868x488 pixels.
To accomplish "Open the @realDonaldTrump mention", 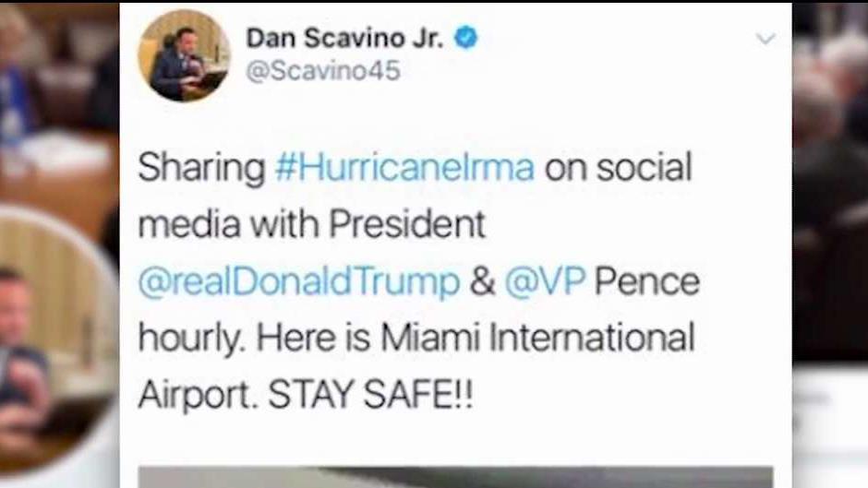I will pos(299,281).
